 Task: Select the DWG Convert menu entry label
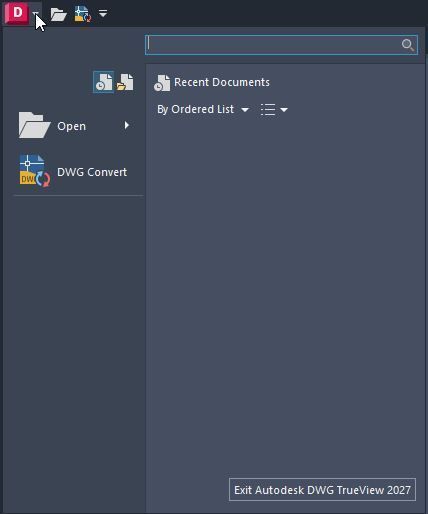[92, 172]
